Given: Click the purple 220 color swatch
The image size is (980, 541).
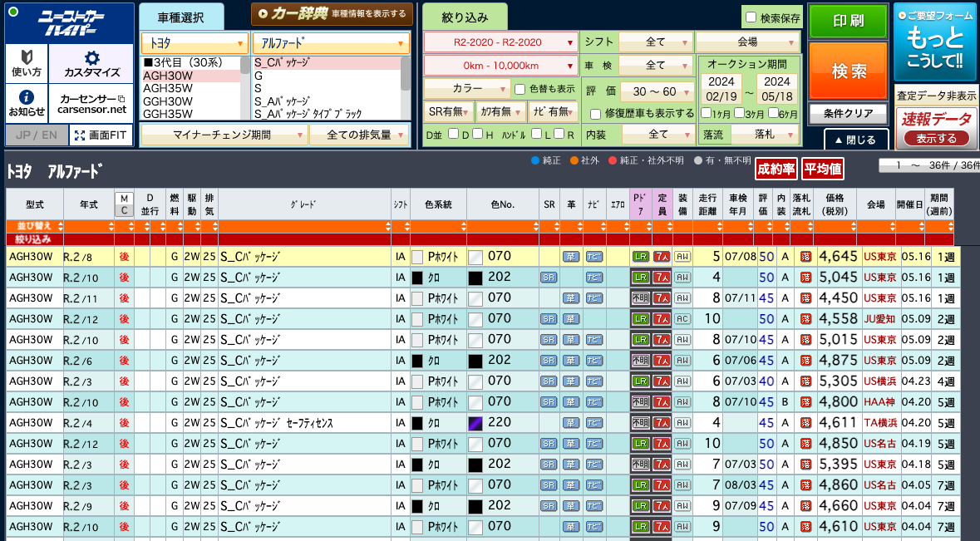Looking at the screenshot, I should 475,423.
